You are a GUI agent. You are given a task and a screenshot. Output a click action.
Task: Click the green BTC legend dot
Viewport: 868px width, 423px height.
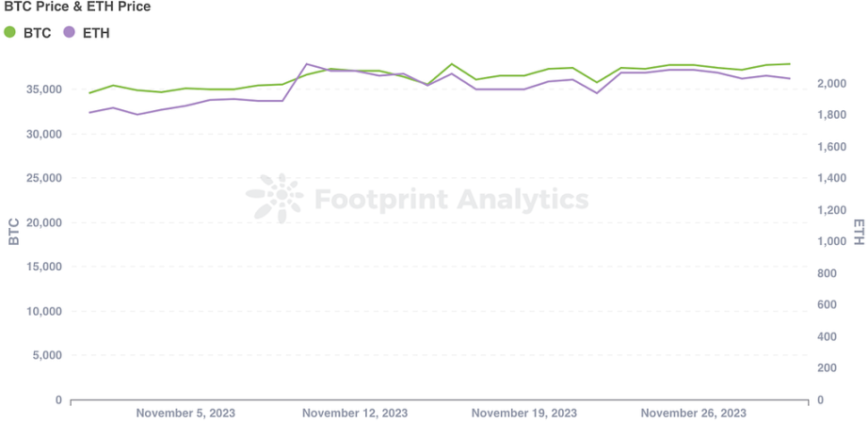point(10,32)
